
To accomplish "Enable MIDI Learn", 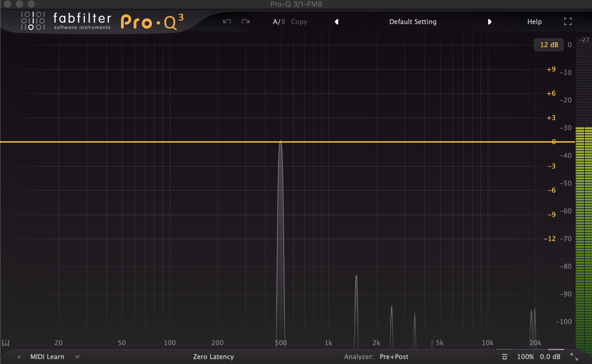I will point(47,357).
